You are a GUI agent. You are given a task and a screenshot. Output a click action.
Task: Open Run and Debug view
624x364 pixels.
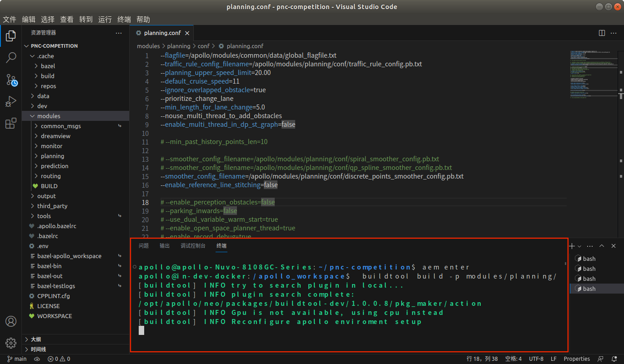pyautogui.click(x=11, y=102)
